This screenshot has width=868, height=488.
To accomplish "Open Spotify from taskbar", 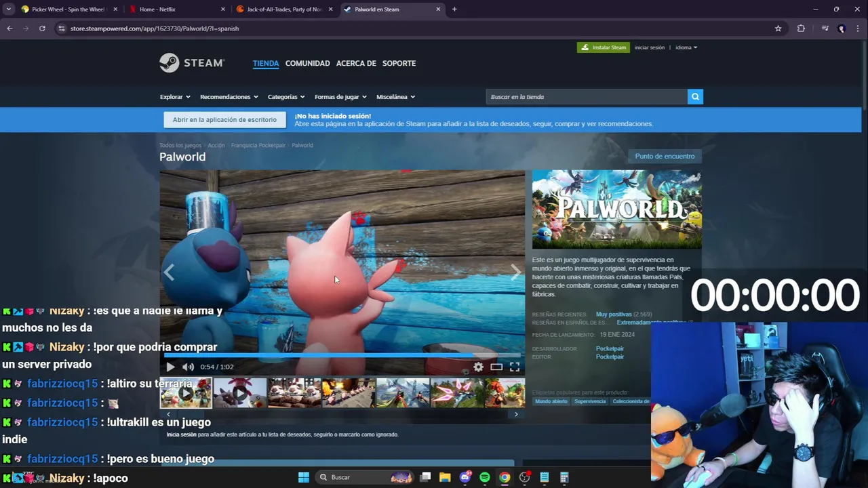I will 485,477.
